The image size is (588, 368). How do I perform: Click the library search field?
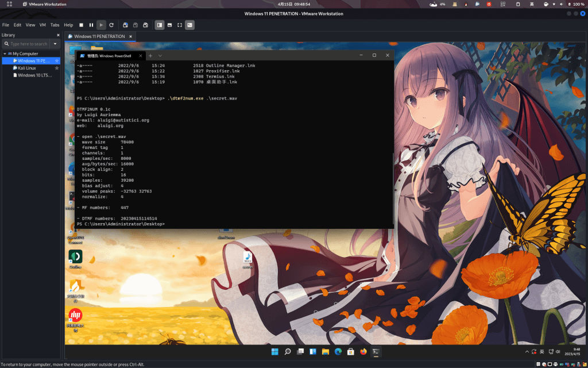tap(26, 44)
